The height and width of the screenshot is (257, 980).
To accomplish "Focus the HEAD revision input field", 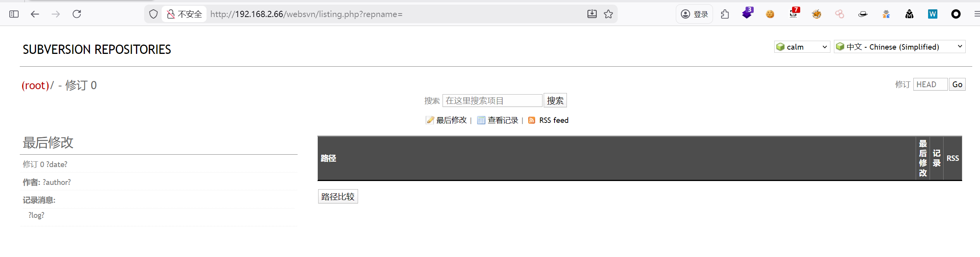I will (x=930, y=85).
